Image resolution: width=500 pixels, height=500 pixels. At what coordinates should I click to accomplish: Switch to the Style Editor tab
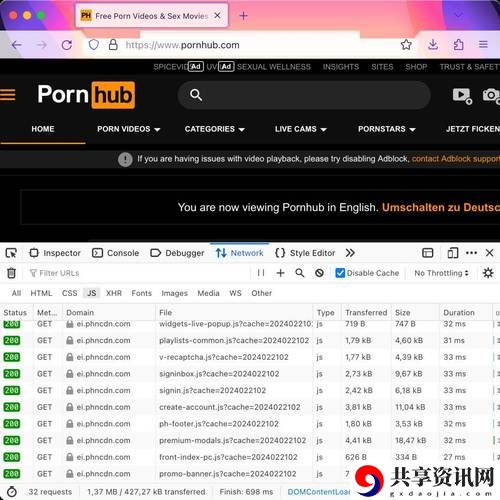click(305, 253)
